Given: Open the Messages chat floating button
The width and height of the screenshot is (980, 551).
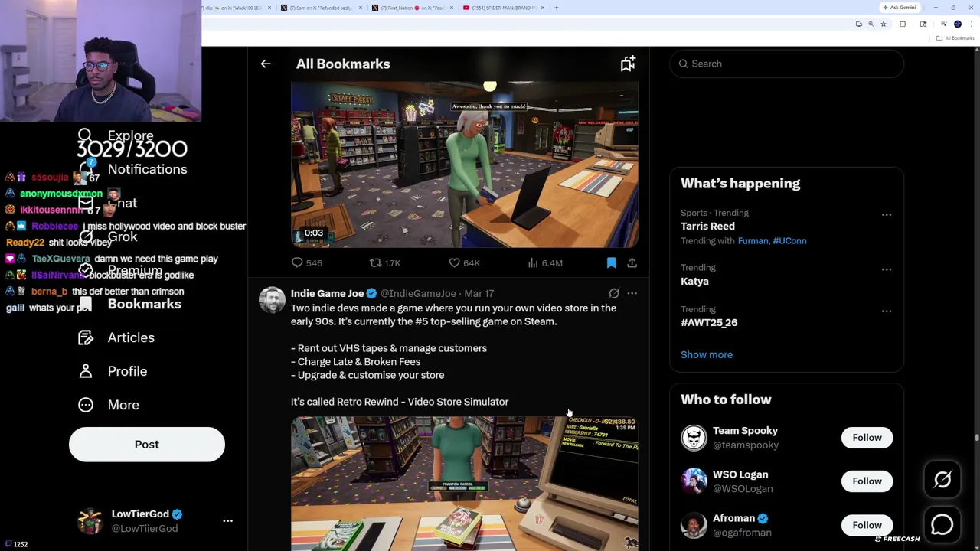Looking at the screenshot, I should 942,524.
